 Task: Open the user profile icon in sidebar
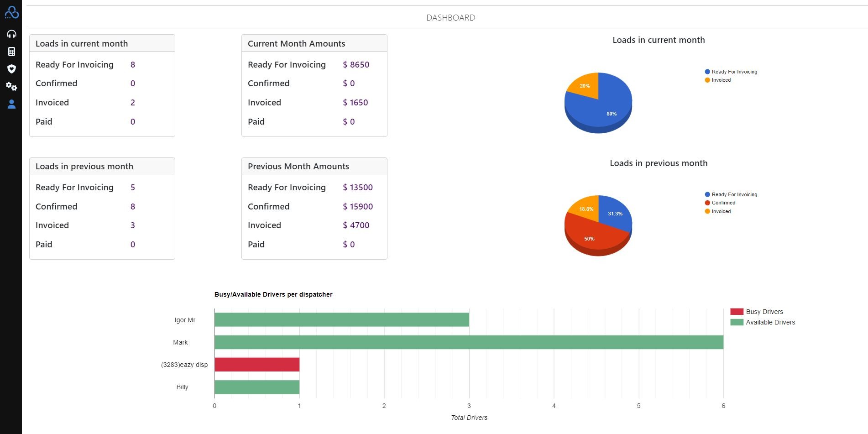pyautogui.click(x=11, y=104)
